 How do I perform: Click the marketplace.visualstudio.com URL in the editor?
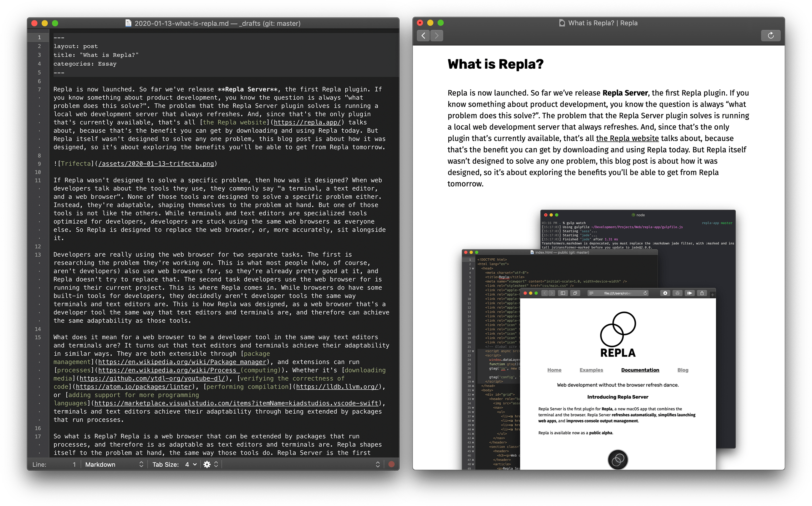tap(236, 403)
